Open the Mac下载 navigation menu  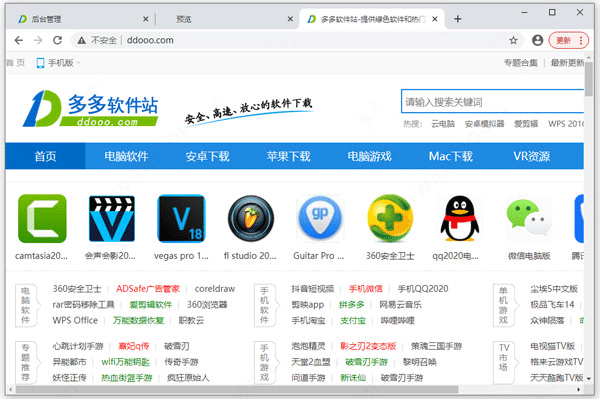[x=451, y=156]
